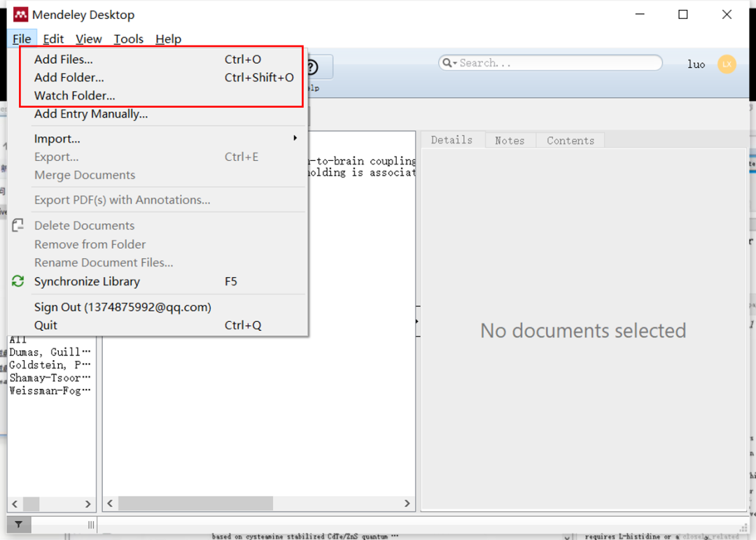Image resolution: width=756 pixels, height=540 pixels.
Task: Choose Add Files... from File menu
Action: click(164, 59)
